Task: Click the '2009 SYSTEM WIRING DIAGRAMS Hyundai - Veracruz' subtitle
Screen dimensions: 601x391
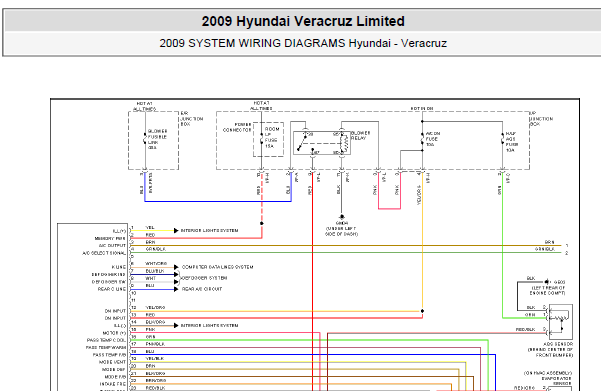Action: (x=303, y=43)
